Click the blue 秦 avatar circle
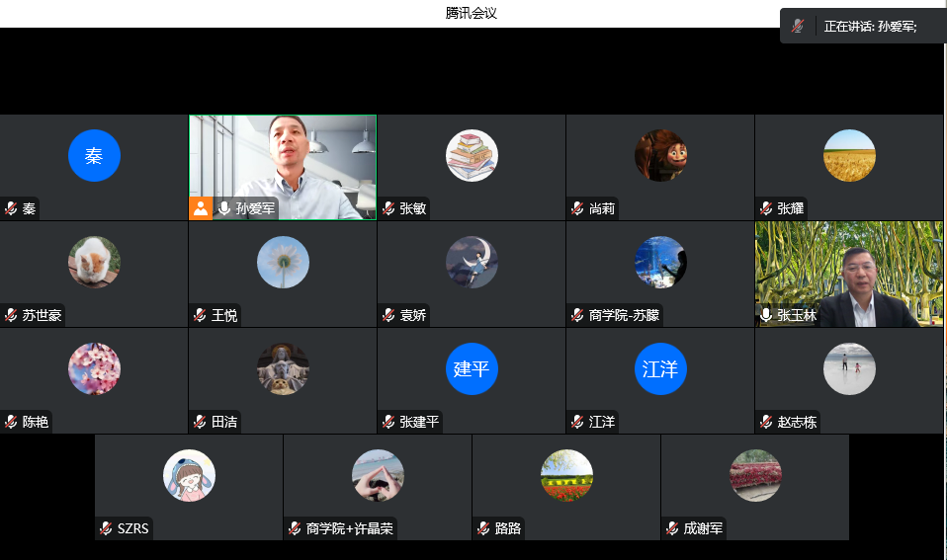 pyautogui.click(x=94, y=156)
